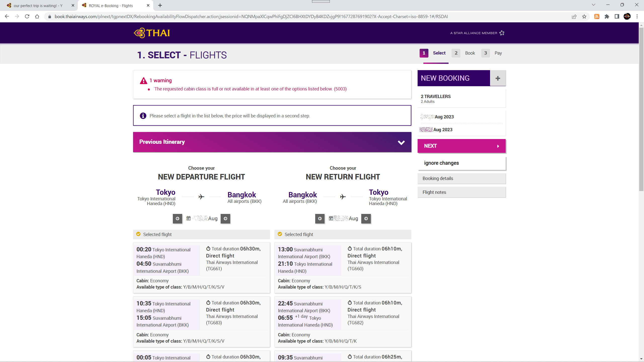Open the departure date calendar icon
This screenshot has width=644, height=362.
point(188,218)
